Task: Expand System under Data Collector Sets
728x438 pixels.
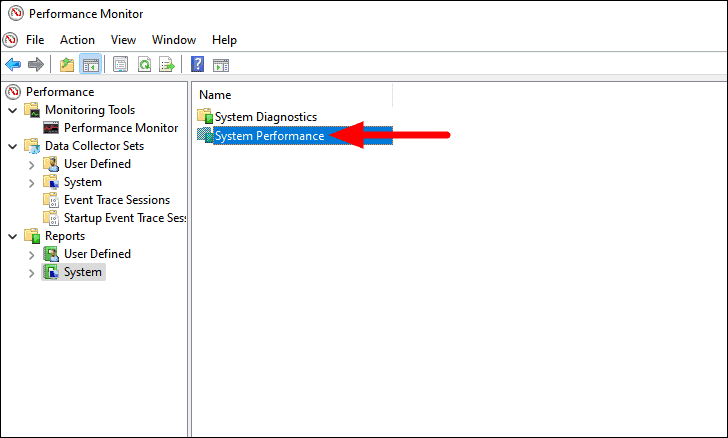Action: coord(32,183)
